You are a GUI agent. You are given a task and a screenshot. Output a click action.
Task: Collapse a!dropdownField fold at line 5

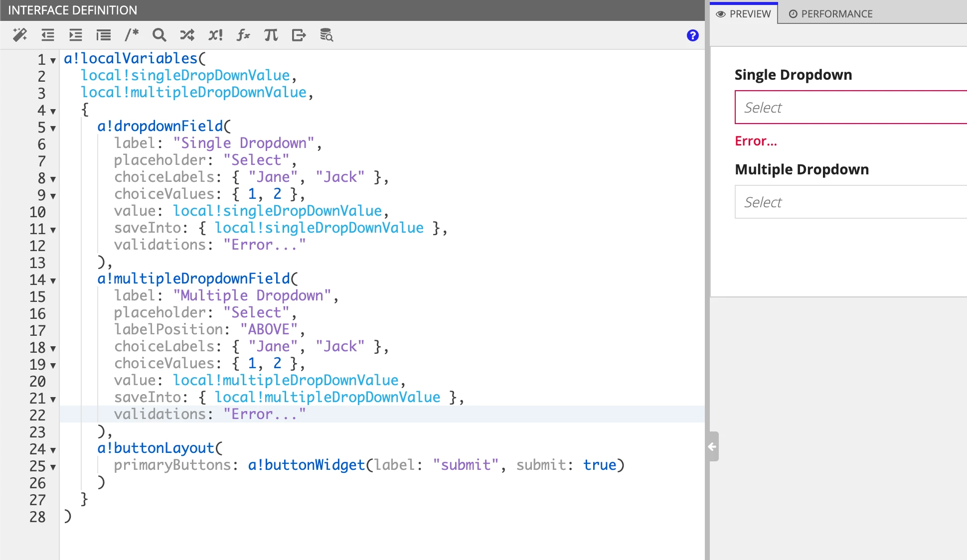click(53, 129)
